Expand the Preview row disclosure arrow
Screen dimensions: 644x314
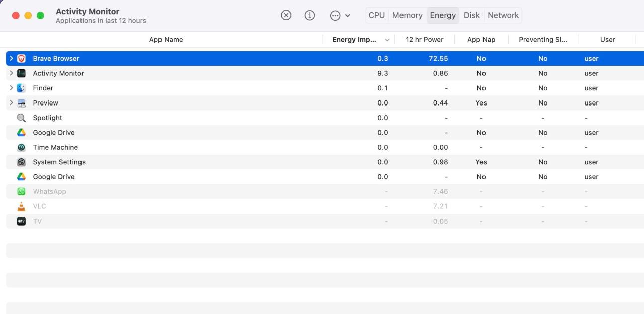point(12,103)
